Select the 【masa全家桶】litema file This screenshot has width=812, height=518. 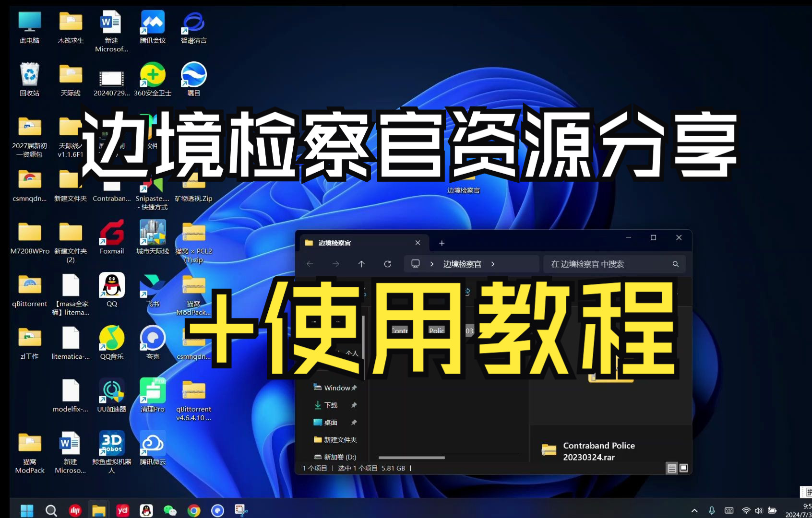click(71, 294)
